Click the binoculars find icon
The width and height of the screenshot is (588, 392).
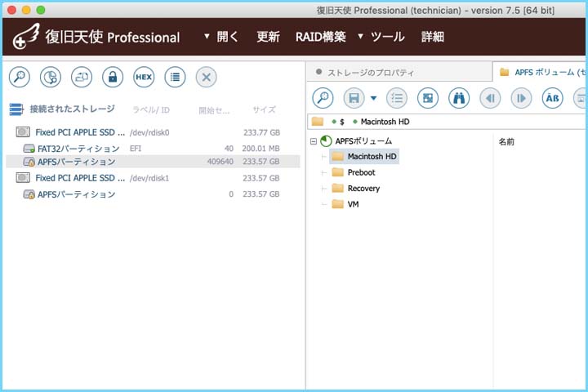click(459, 98)
